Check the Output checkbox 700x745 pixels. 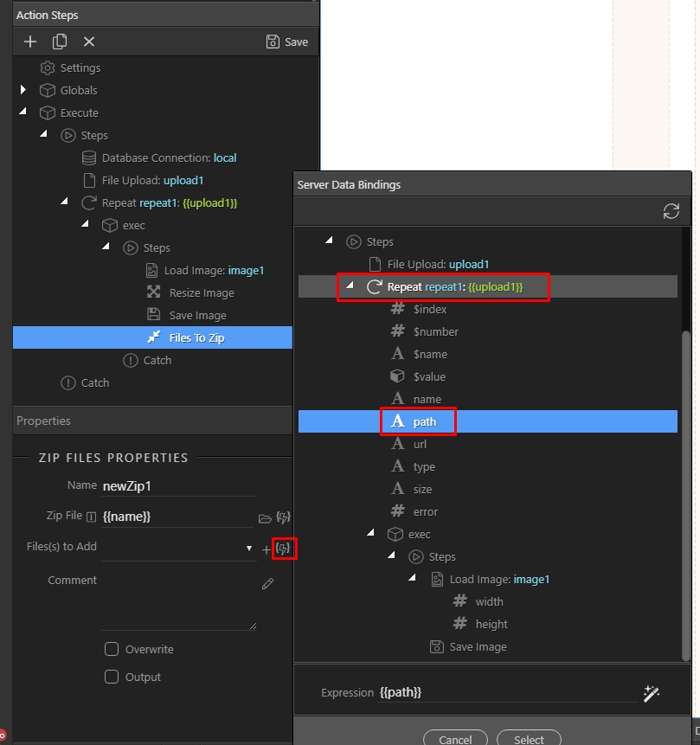point(112,677)
